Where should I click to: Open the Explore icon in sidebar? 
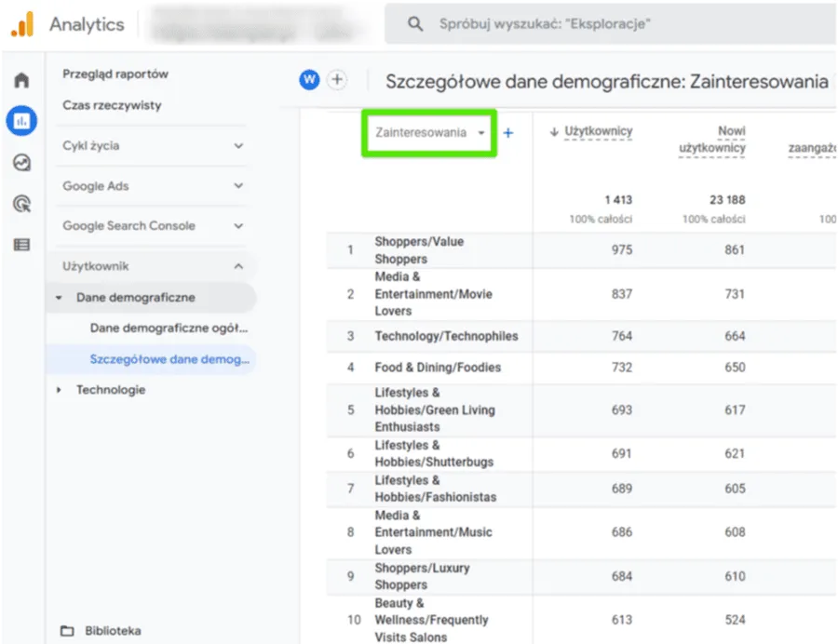coord(21,162)
